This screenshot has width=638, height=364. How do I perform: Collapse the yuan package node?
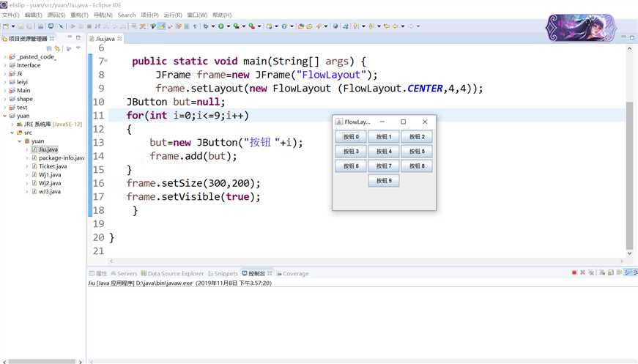tap(20, 141)
